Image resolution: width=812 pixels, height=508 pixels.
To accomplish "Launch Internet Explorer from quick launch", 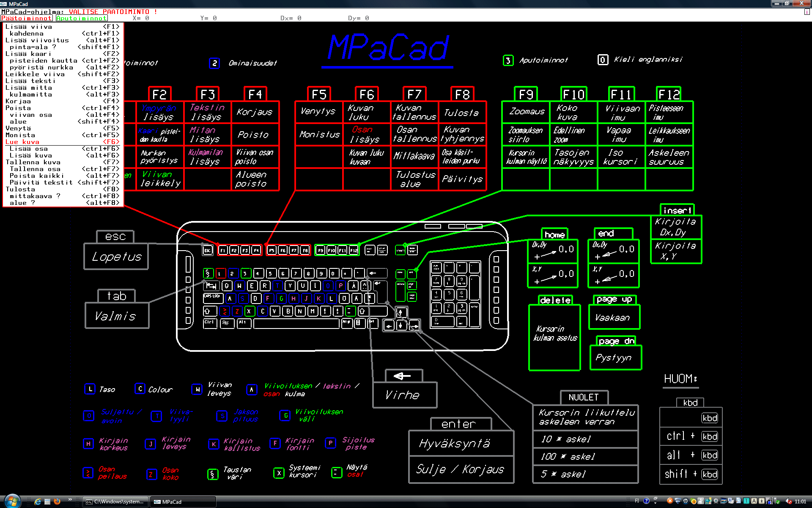I will (37, 502).
